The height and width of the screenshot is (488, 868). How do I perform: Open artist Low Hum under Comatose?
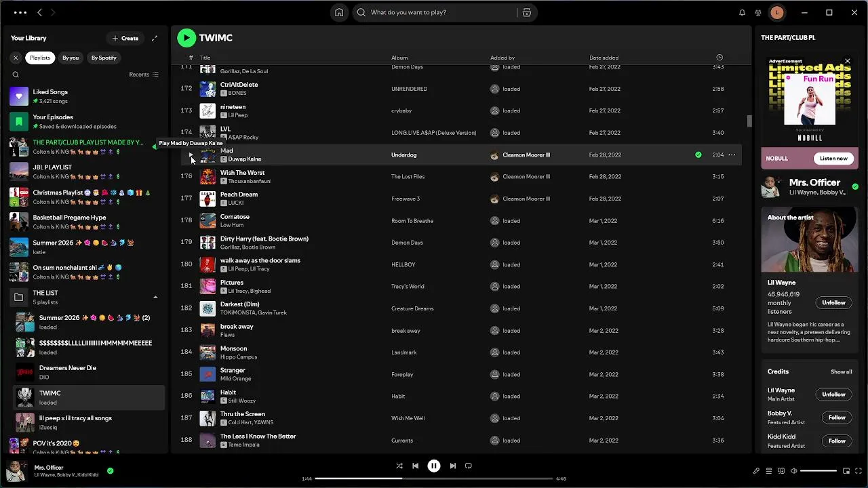[232, 225]
